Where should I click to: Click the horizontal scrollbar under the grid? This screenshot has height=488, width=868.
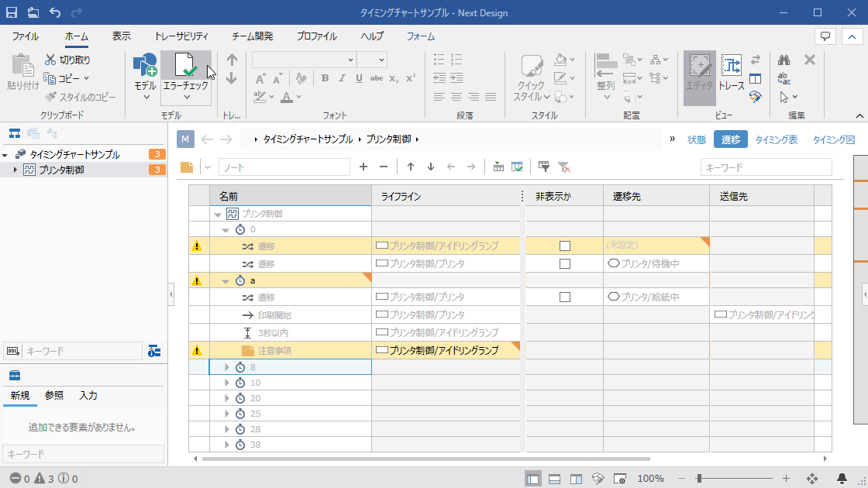(425, 459)
